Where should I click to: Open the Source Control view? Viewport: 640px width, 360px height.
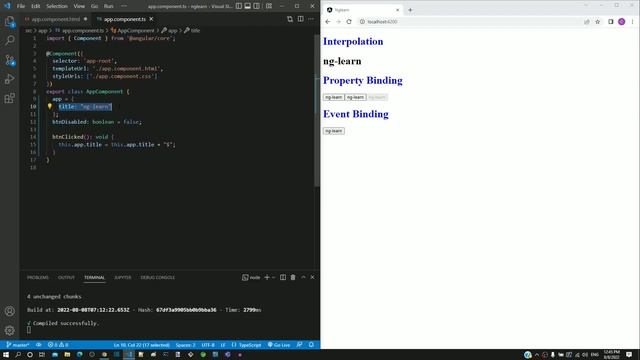[9, 60]
